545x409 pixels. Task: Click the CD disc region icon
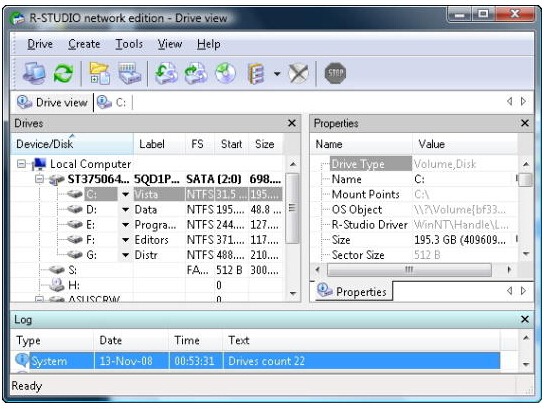pos(225,73)
